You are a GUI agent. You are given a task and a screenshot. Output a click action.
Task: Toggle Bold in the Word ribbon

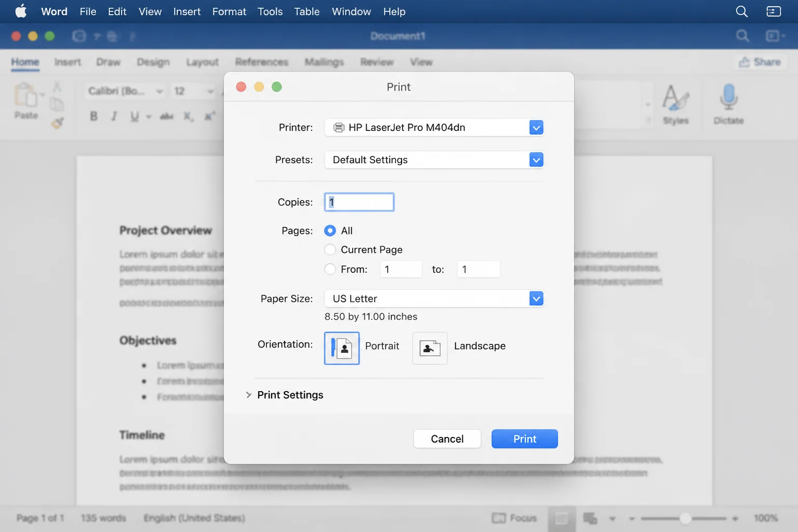pyautogui.click(x=94, y=116)
